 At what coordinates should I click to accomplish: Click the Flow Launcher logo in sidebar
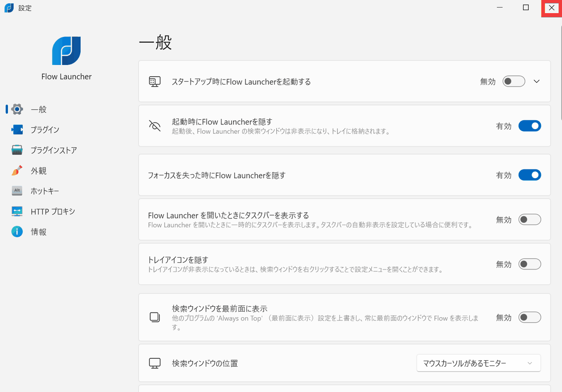point(67,51)
